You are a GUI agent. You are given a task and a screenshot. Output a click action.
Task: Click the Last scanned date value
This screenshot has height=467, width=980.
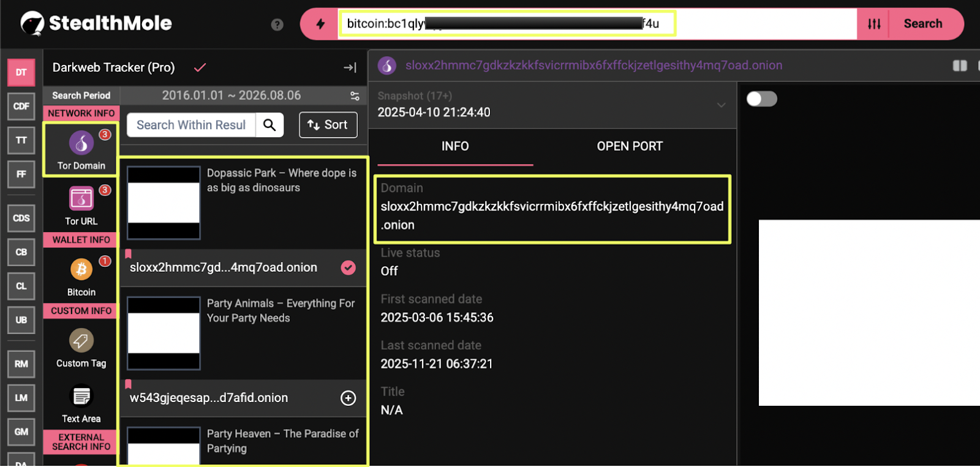pyautogui.click(x=437, y=364)
